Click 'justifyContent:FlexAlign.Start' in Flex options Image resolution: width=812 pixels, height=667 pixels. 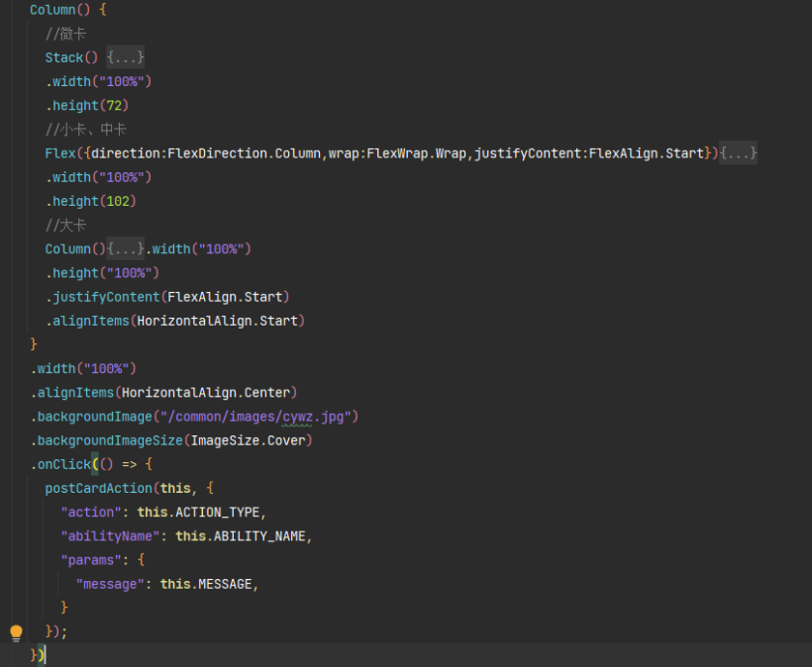(x=589, y=153)
